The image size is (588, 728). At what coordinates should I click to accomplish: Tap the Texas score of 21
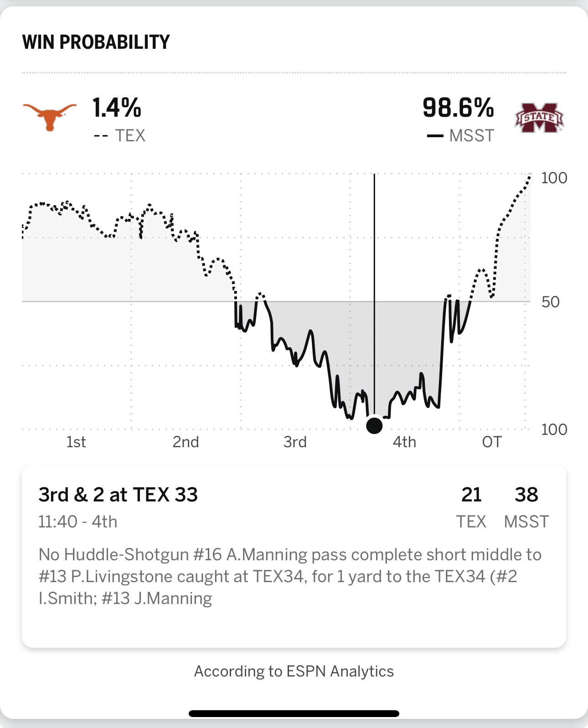tap(471, 495)
